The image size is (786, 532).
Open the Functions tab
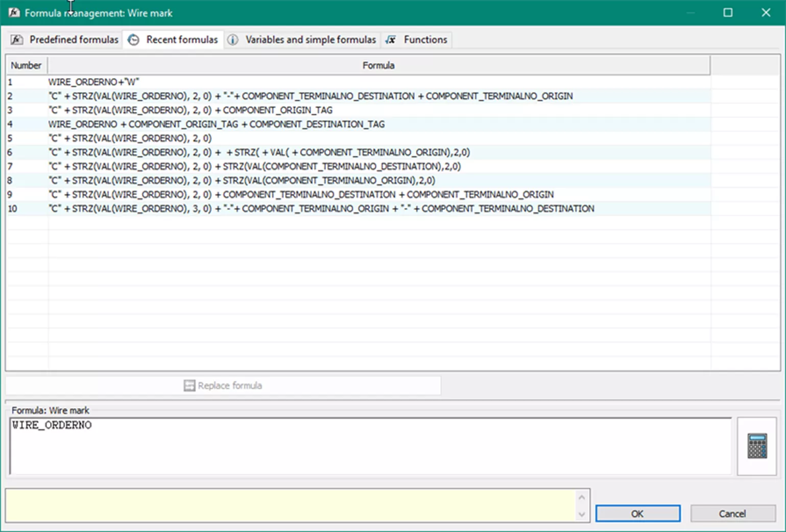[x=424, y=40]
